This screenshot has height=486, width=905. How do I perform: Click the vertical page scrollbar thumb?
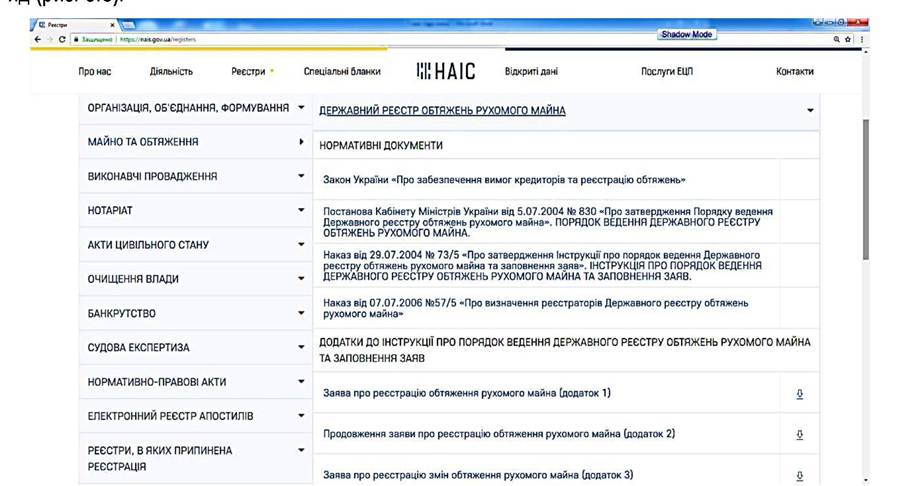click(x=865, y=189)
